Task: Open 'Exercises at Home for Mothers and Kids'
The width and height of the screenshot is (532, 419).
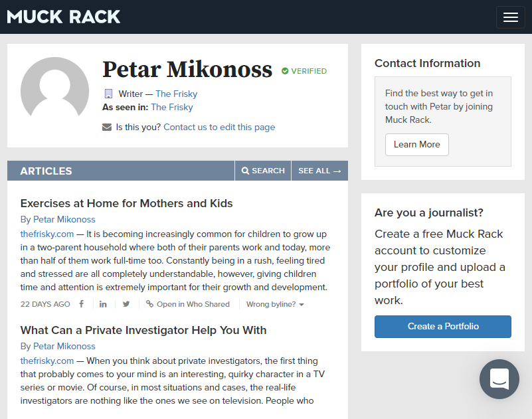Action: click(127, 203)
